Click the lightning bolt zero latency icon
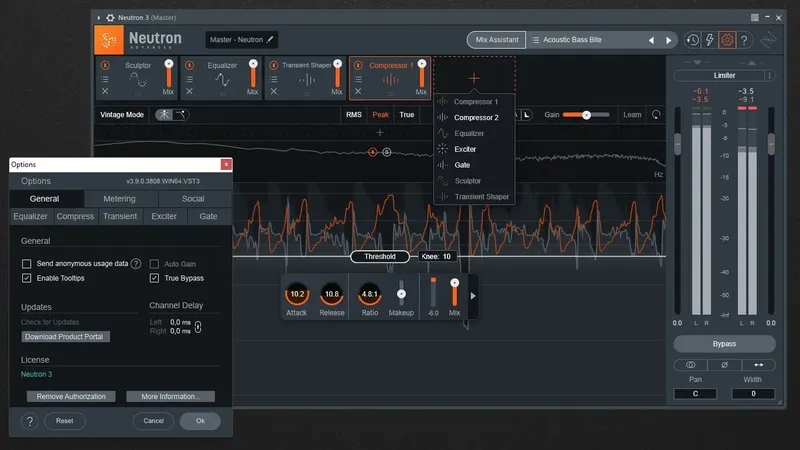The image size is (800, 450). click(710, 40)
